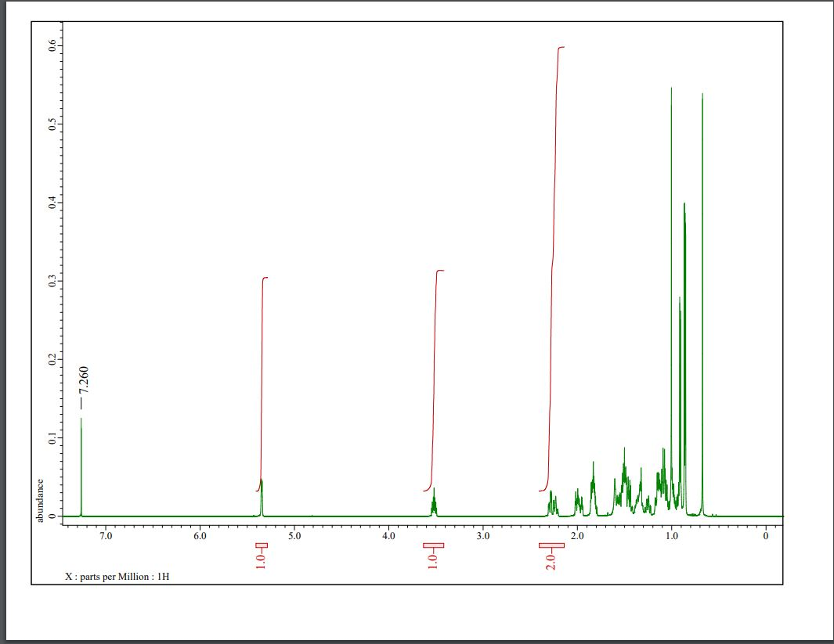Click the abundance label on the vertical axis
834x644 pixels.
tap(43, 496)
